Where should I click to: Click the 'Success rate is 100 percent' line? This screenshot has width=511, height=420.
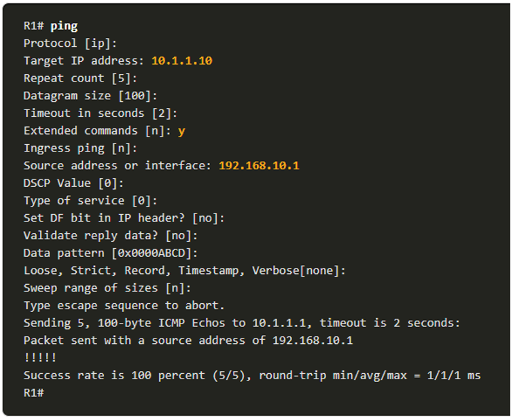(252, 375)
